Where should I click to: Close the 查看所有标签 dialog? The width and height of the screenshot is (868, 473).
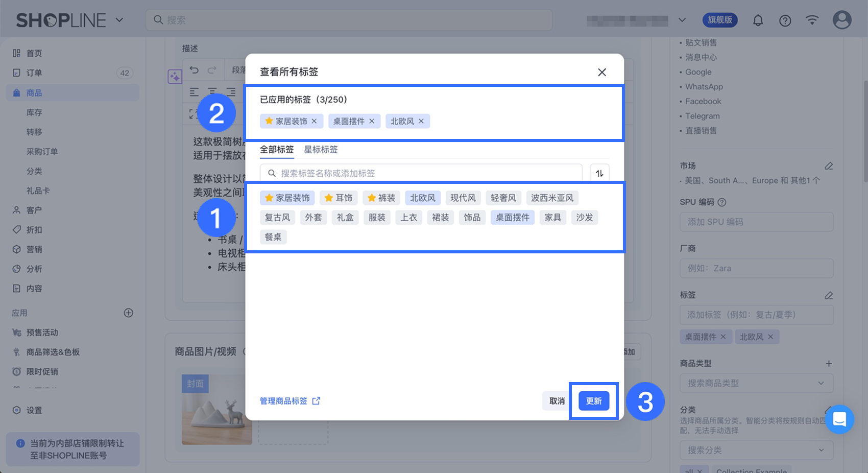[x=602, y=72]
